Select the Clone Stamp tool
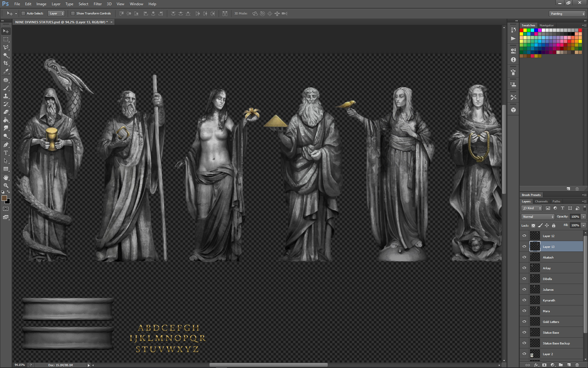This screenshot has height=368, width=588. point(6,96)
